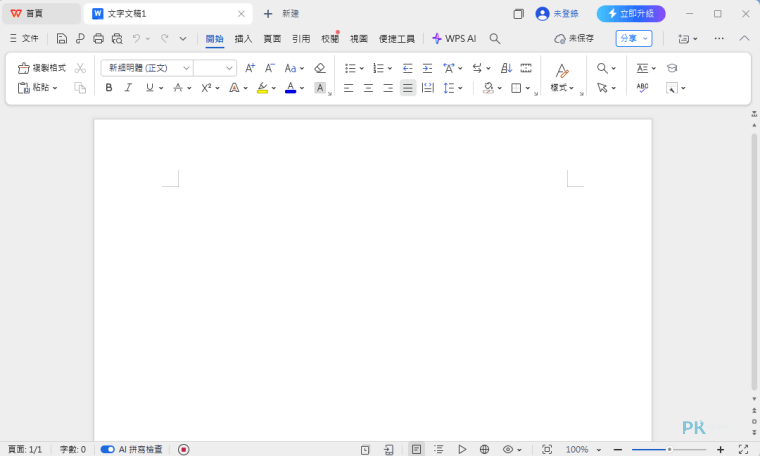Switch to web layout globe icon
760x456 pixels.
484,450
